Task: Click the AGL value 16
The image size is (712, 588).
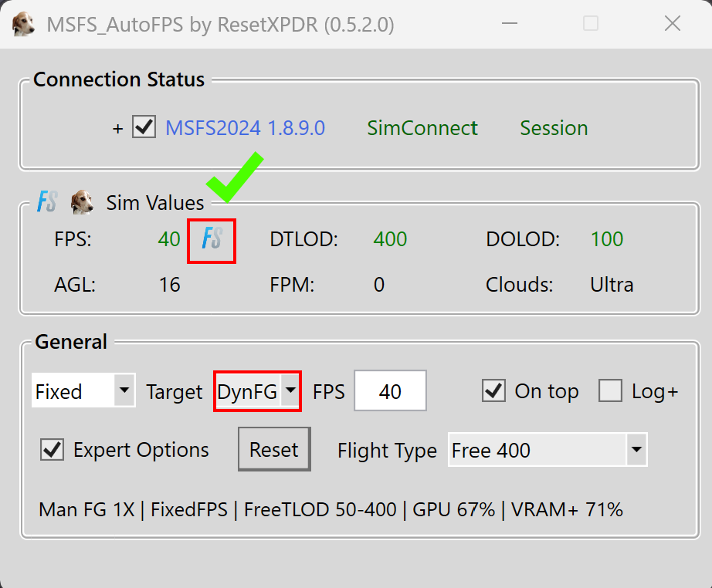Action: 170,285
